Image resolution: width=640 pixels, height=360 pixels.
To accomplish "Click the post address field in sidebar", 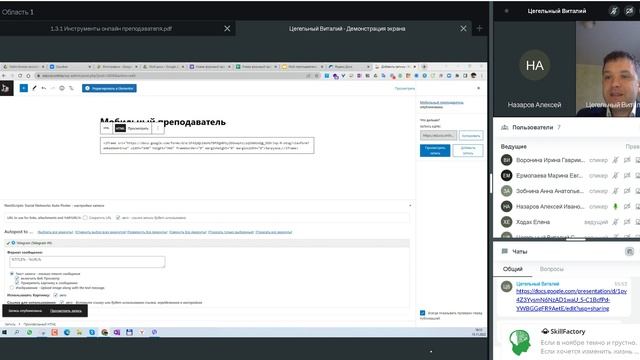I will [x=438, y=135].
